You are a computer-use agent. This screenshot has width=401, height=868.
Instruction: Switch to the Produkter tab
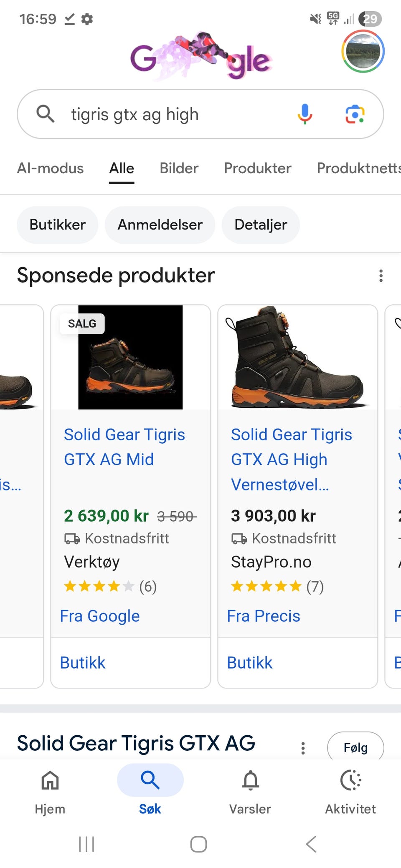257,168
